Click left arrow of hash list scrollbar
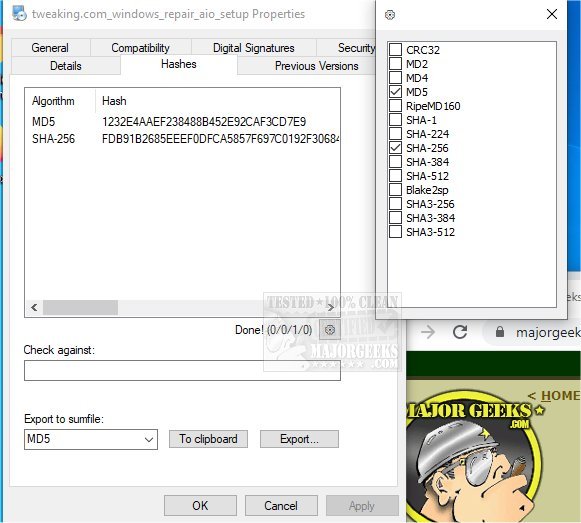The image size is (581, 523). pyautogui.click(x=34, y=307)
